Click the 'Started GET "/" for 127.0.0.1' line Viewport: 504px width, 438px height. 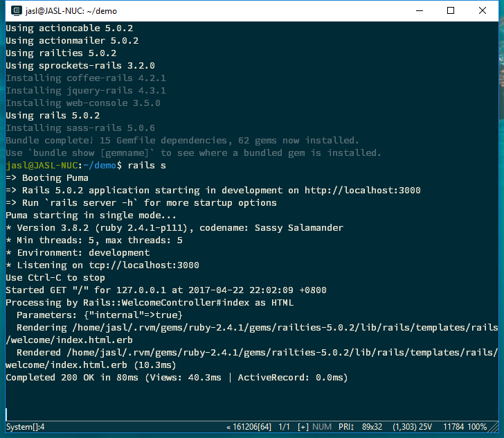click(166, 290)
